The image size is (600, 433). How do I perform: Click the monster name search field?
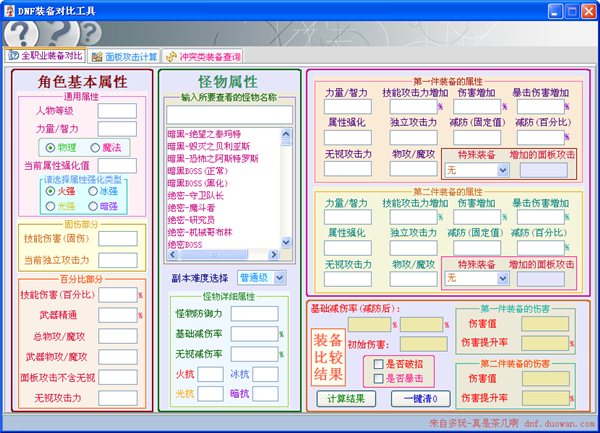[x=230, y=114]
